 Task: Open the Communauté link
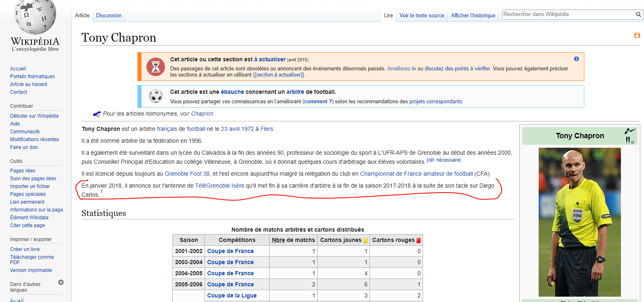point(25,132)
